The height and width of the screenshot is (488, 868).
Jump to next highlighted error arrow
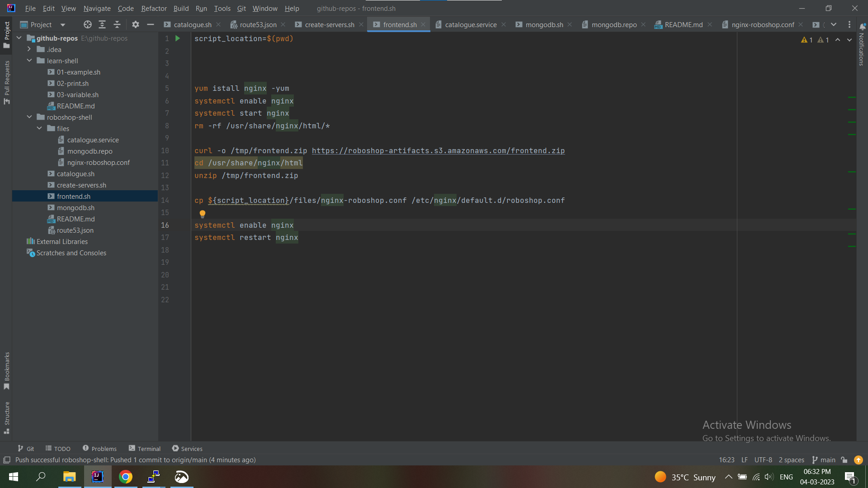click(849, 40)
